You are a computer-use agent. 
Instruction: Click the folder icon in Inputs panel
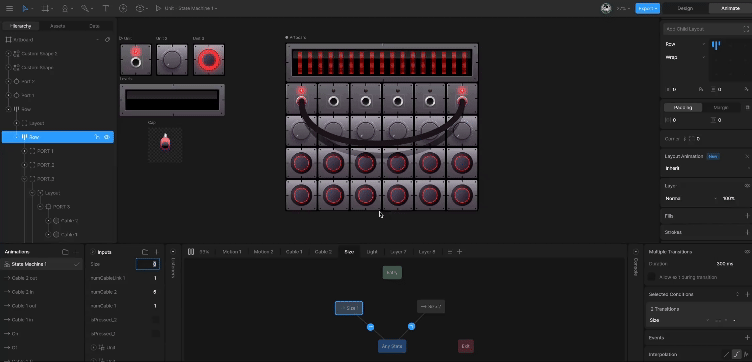pyautogui.click(x=145, y=252)
